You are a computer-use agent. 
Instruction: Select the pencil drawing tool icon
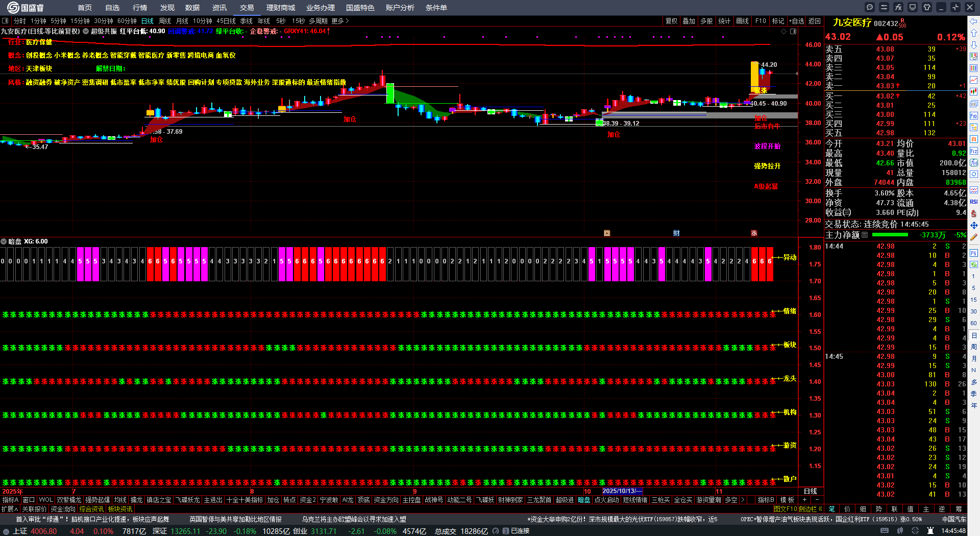coord(974,237)
